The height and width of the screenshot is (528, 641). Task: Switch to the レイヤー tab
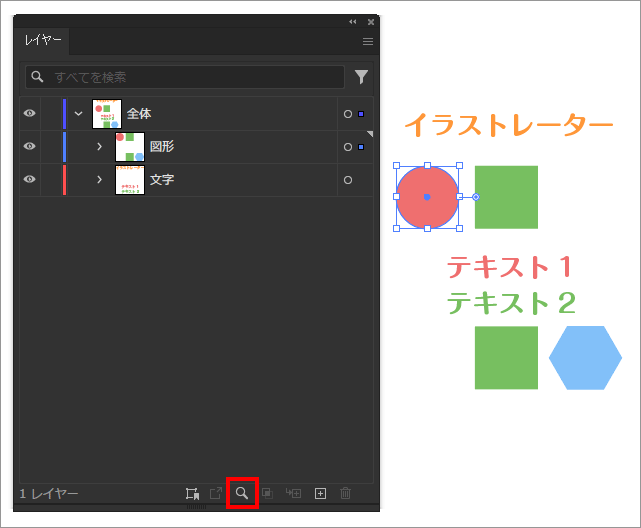click(43, 40)
